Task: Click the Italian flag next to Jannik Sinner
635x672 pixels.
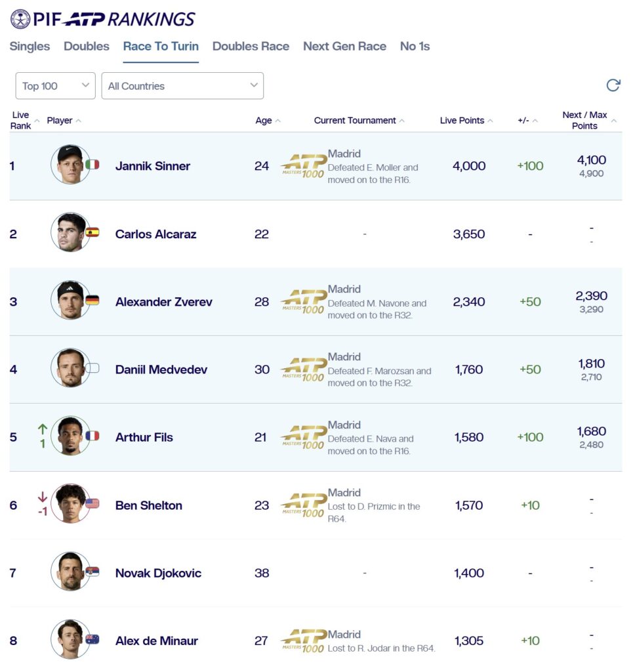Action: pyautogui.click(x=92, y=165)
